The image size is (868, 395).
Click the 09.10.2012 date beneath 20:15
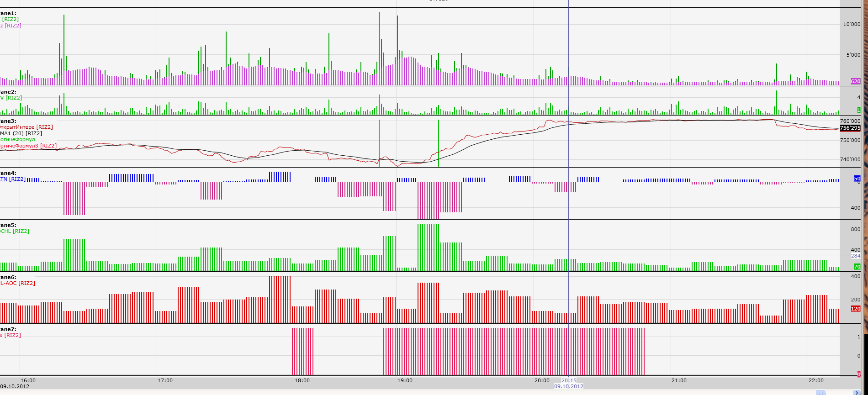click(x=569, y=386)
